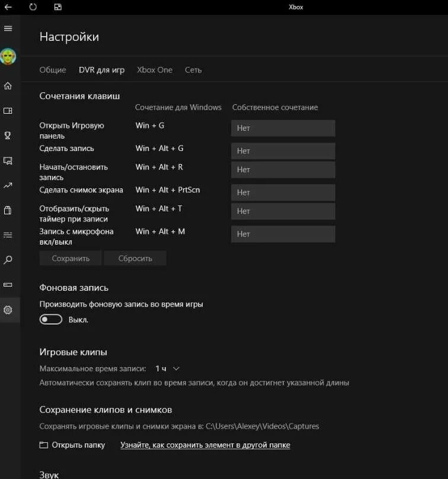Click custom shortcut field for Сделать снимок экрана
The image size is (448, 479).
(x=283, y=192)
